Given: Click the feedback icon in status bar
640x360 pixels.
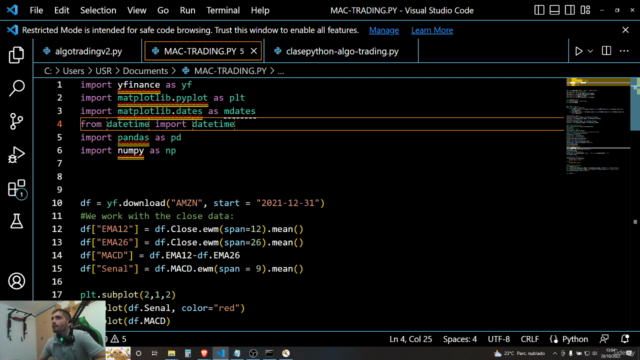Looking at the screenshot, I should click(x=604, y=339).
